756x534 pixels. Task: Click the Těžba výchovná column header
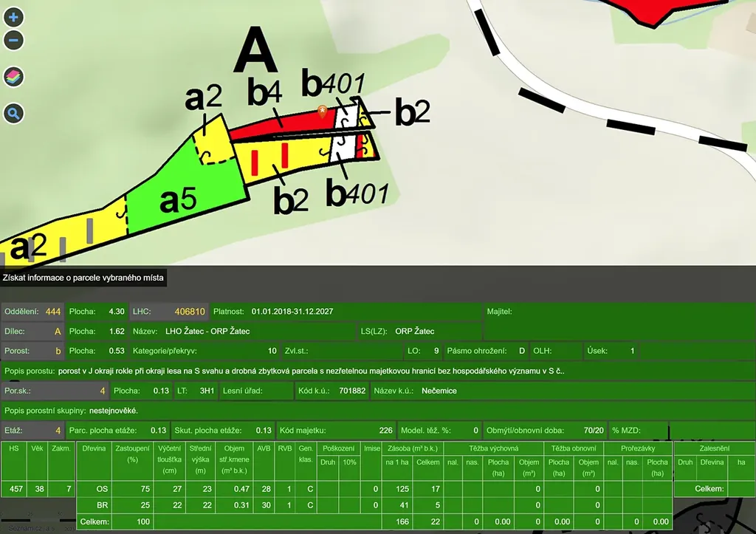click(494, 448)
